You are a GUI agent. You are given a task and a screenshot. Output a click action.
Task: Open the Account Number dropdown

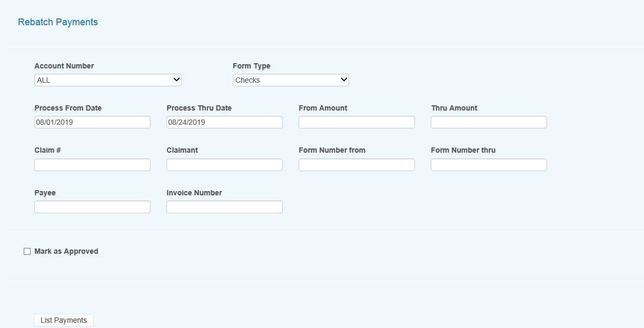click(x=107, y=80)
